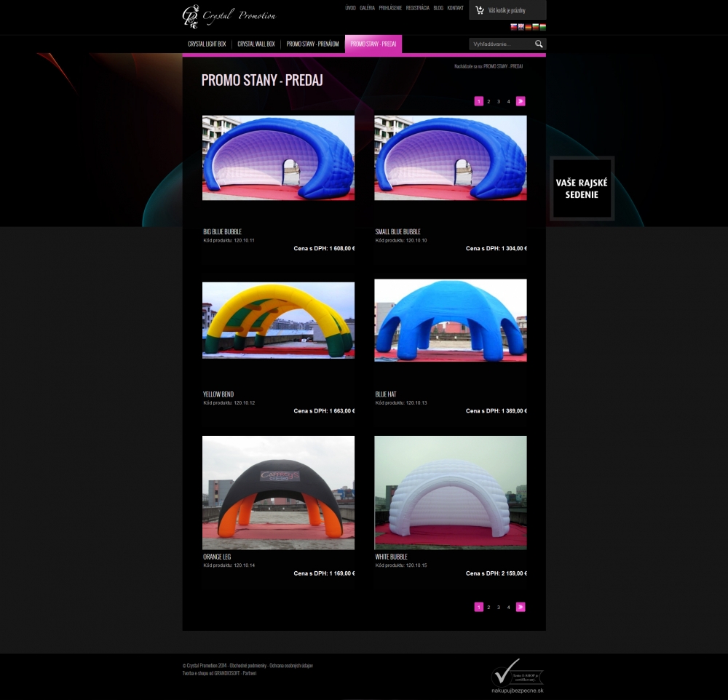
Task: Click top pagination next arrow
Action: tap(521, 101)
